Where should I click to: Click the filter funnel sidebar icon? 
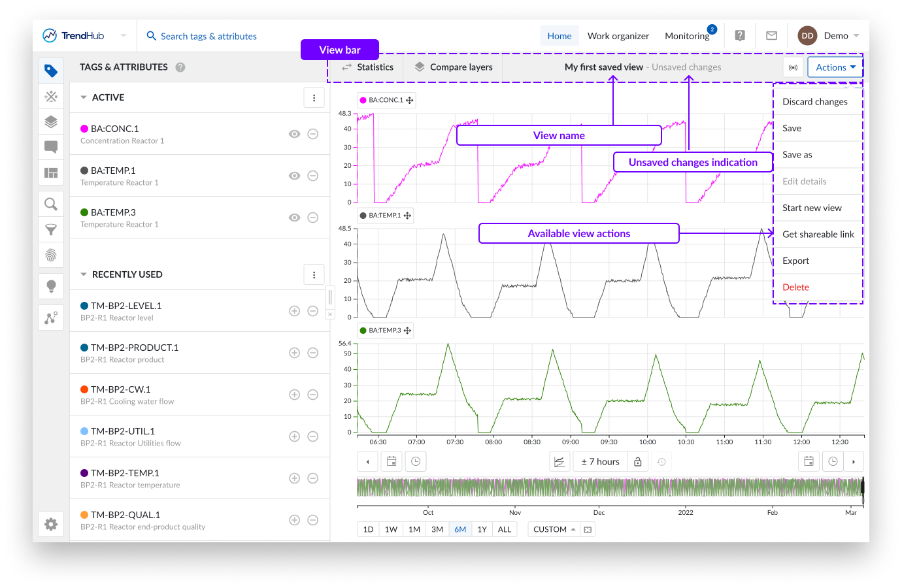pyautogui.click(x=51, y=229)
